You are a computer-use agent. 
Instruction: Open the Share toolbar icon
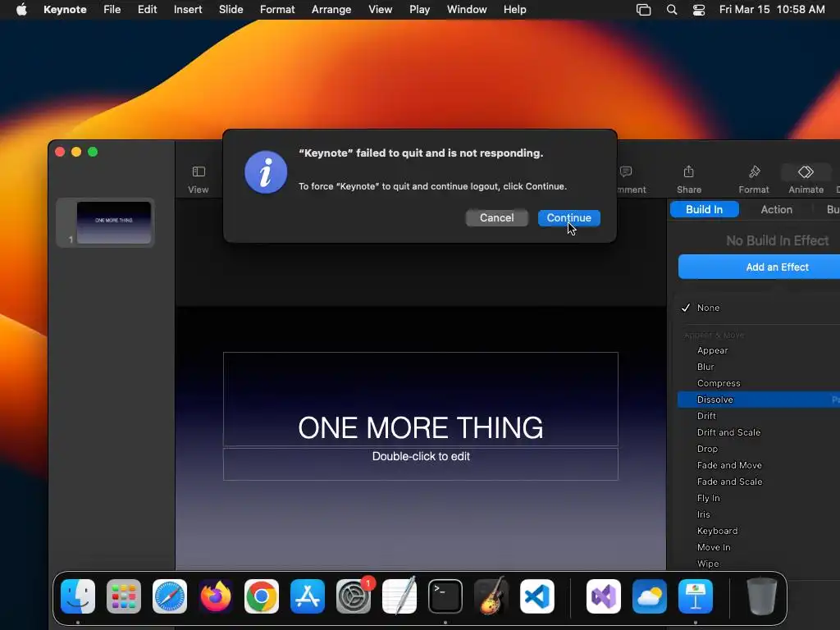click(x=689, y=180)
